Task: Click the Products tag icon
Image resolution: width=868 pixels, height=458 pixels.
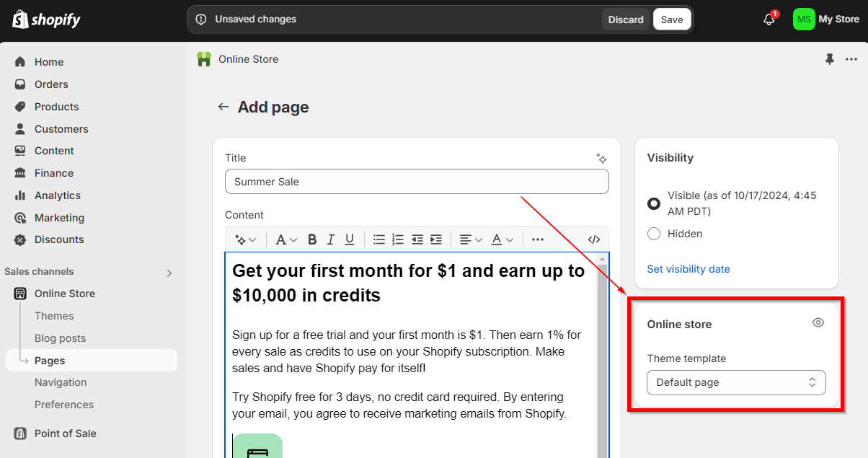Action: [20, 107]
